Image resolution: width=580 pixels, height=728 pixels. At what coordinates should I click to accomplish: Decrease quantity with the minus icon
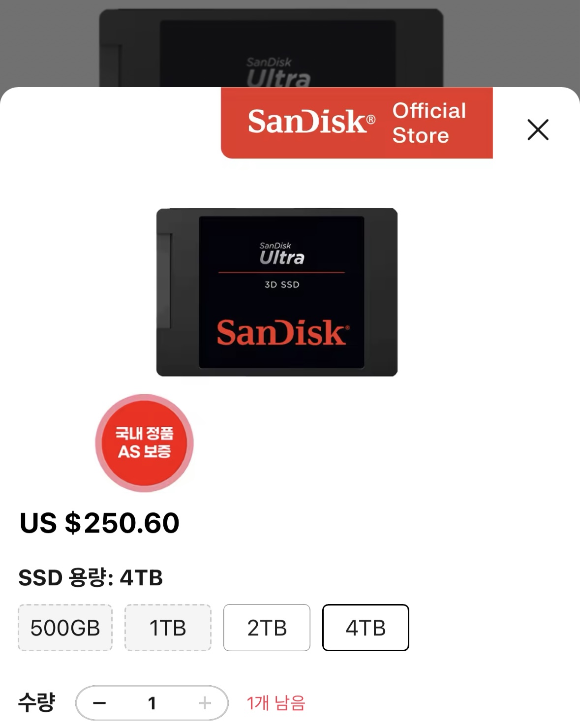[x=99, y=703]
